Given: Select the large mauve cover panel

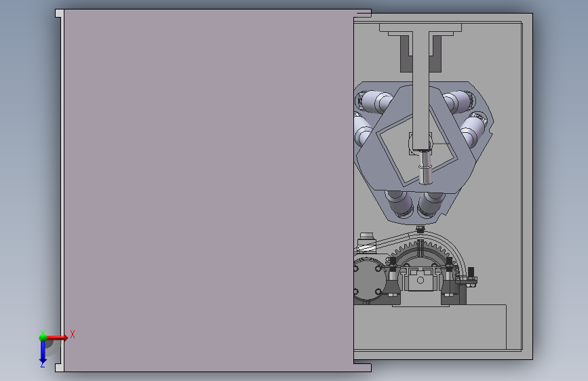Looking at the screenshot, I should tap(208, 190).
